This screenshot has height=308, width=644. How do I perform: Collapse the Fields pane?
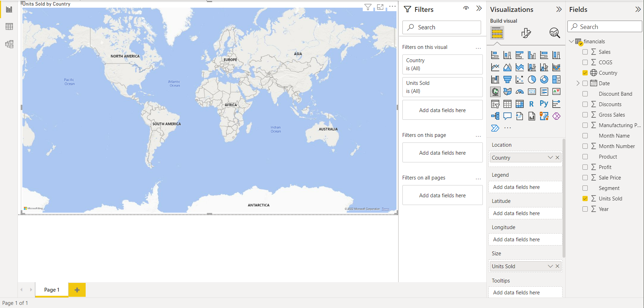[x=638, y=9]
